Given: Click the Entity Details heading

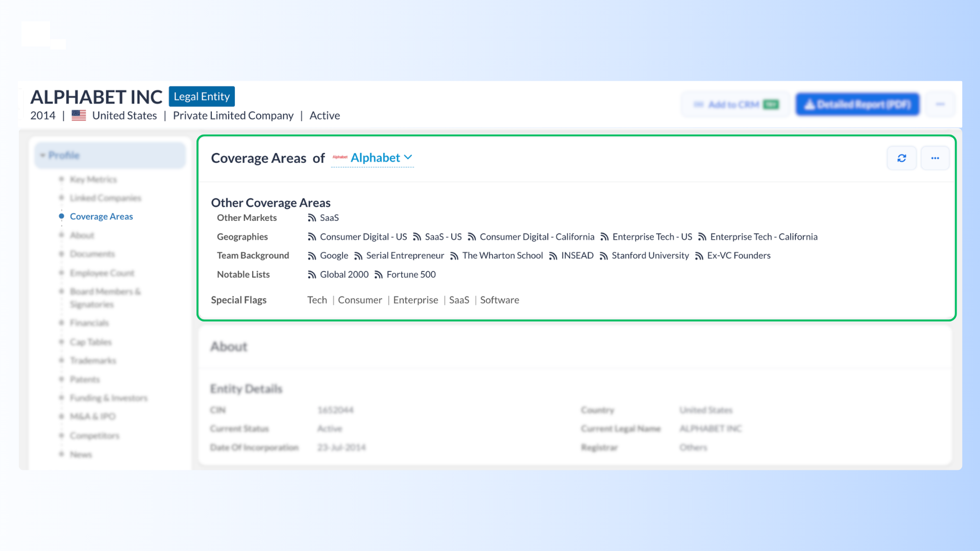Looking at the screenshot, I should pyautogui.click(x=247, y=389).
